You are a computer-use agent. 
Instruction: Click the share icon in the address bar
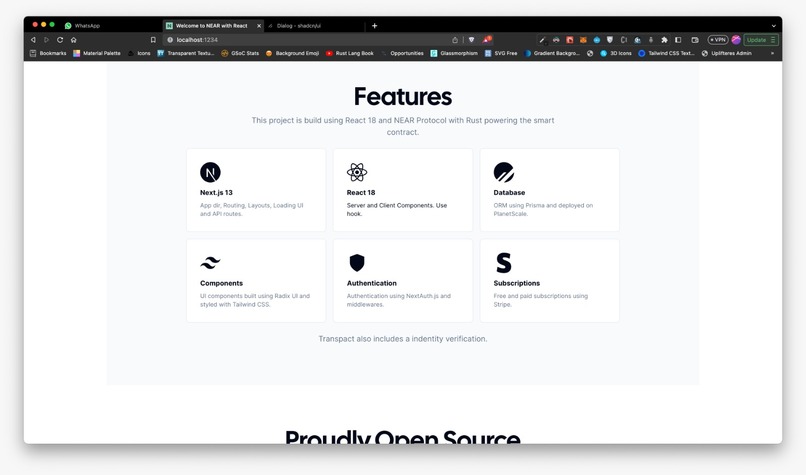point(454,40)
